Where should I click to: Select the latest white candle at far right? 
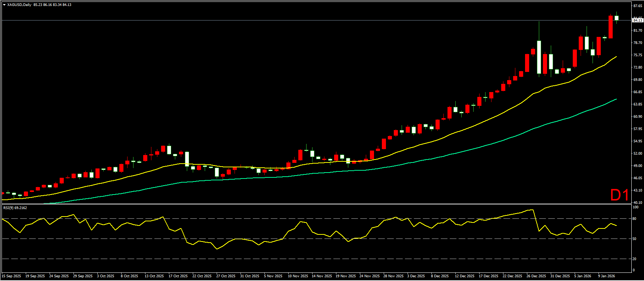pyautogui.click(x=616, y=18)
